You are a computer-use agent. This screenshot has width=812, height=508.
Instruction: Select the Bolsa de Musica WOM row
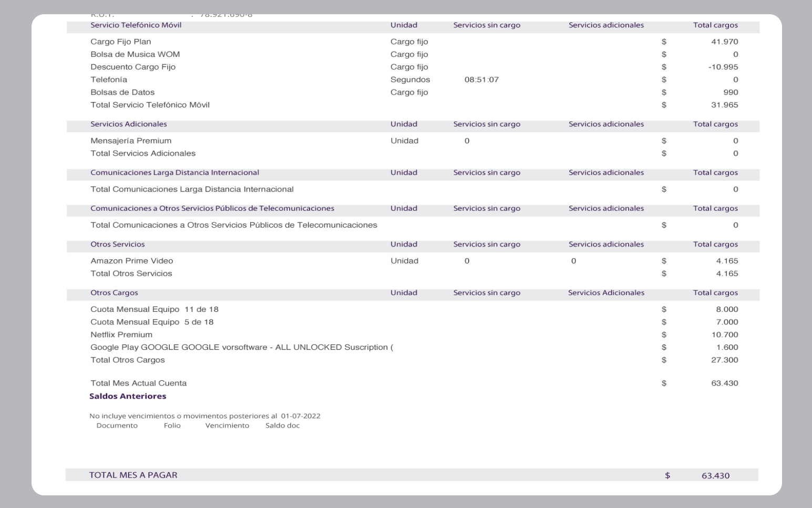click(135, 54)
